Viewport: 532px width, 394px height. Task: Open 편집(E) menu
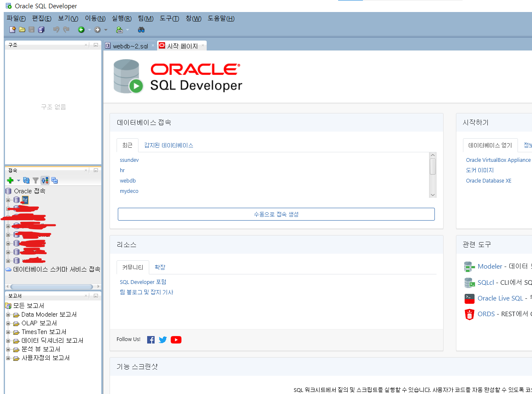42,18
